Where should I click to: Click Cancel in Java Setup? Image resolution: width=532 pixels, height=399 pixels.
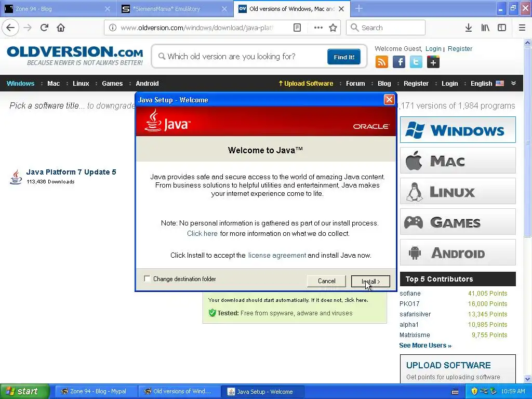326,281
